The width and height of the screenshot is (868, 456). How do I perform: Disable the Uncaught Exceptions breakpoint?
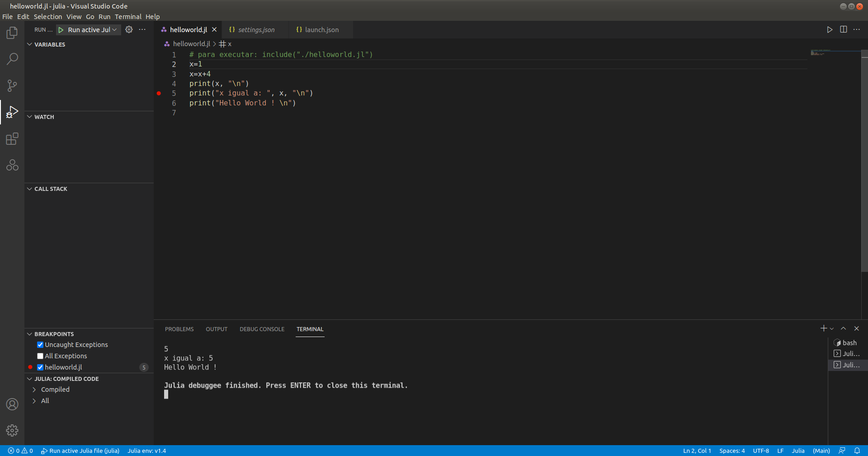coord(40,344)
